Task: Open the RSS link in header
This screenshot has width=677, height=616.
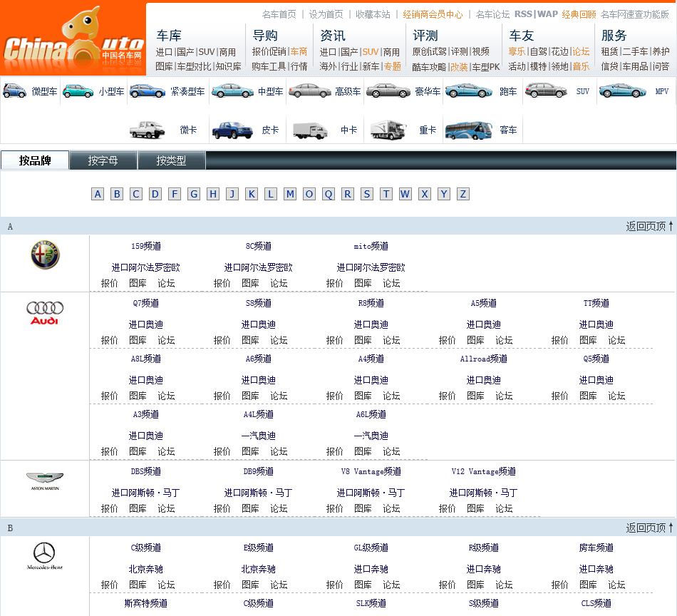Action: (x=523, y=14)
